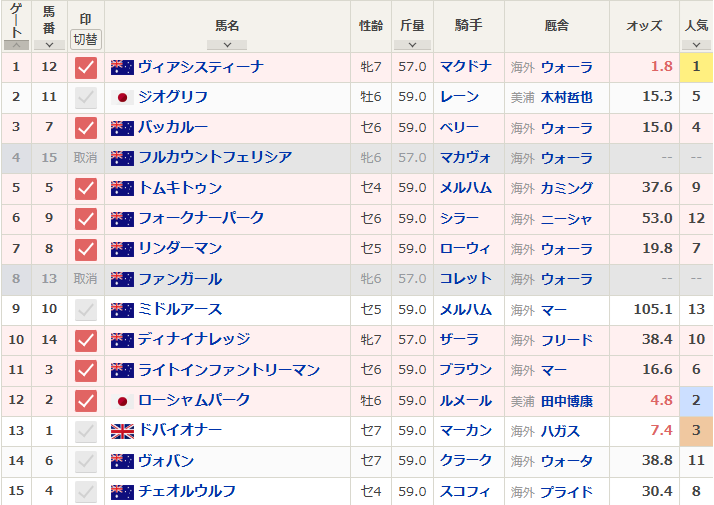This screenshot has width=714, height=505.
Task: Open trainer 木村哲也 stable link
Action: (x=566, y=97)
